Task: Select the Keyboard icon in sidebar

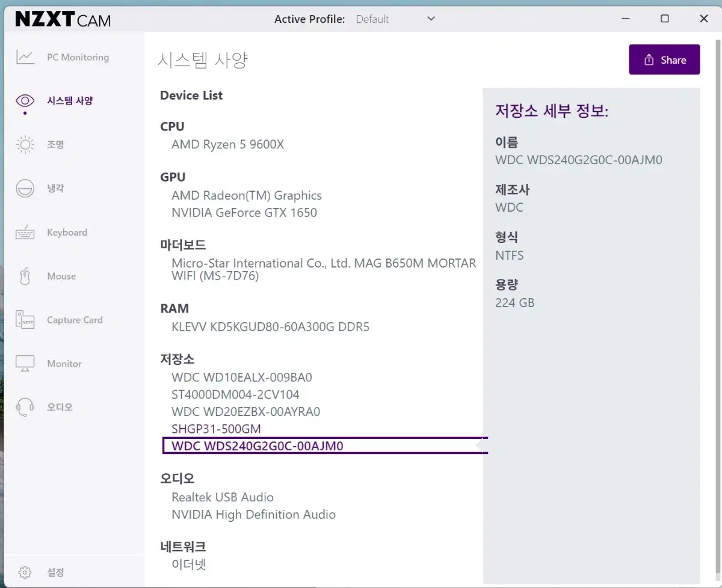Action: click(x=25, y=232)
